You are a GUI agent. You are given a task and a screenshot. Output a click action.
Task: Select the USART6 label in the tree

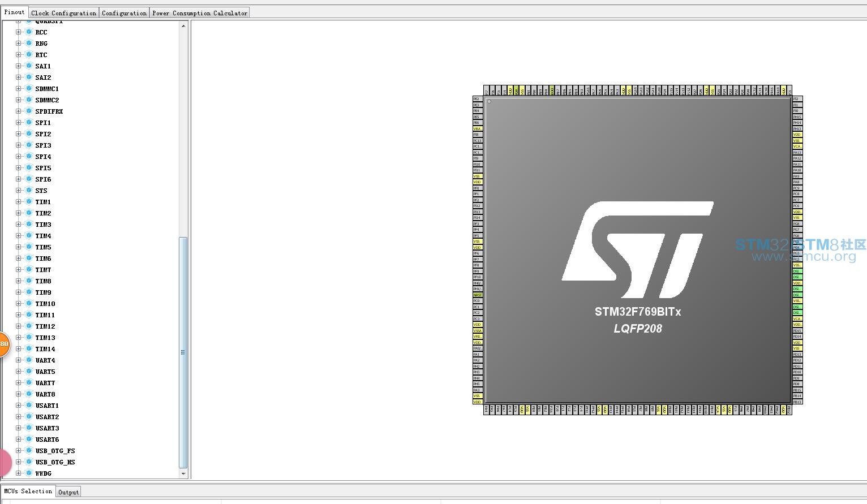[47, 440]
